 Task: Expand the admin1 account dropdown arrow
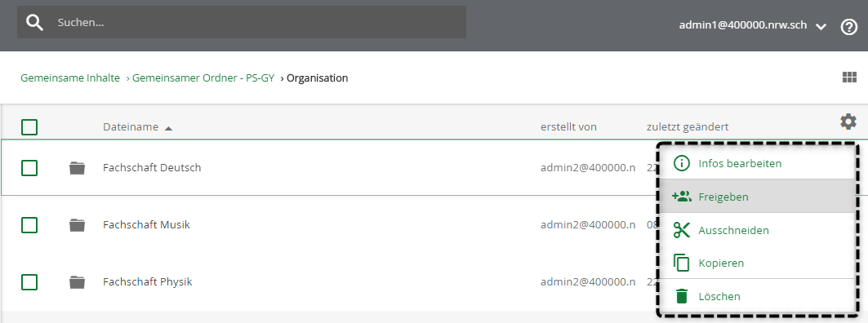tap(821, 27)
